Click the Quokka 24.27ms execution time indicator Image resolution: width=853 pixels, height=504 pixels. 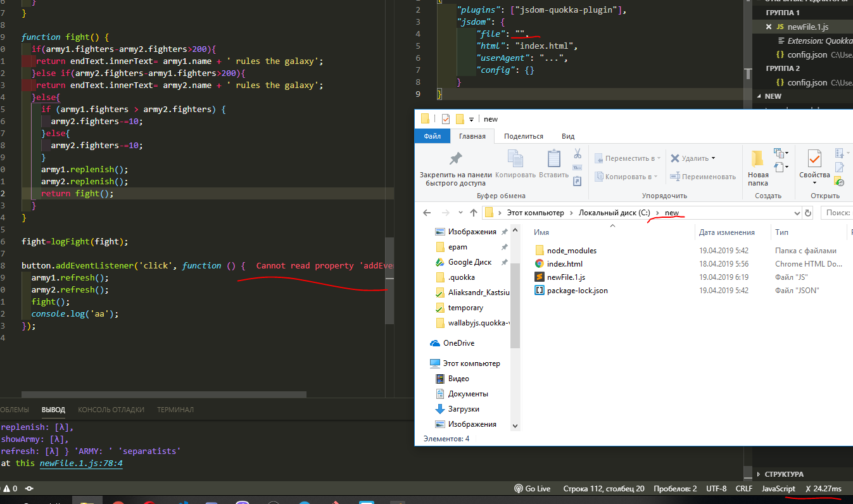click(823, 488)
